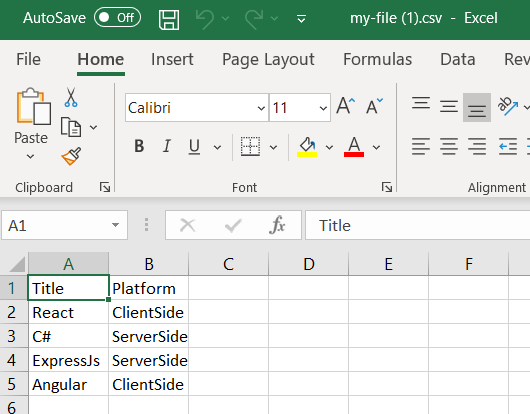The width and height of the screenshot is (530, 414).
Task: Open the Calibri font name dropdown
Action: pos(261,108)
